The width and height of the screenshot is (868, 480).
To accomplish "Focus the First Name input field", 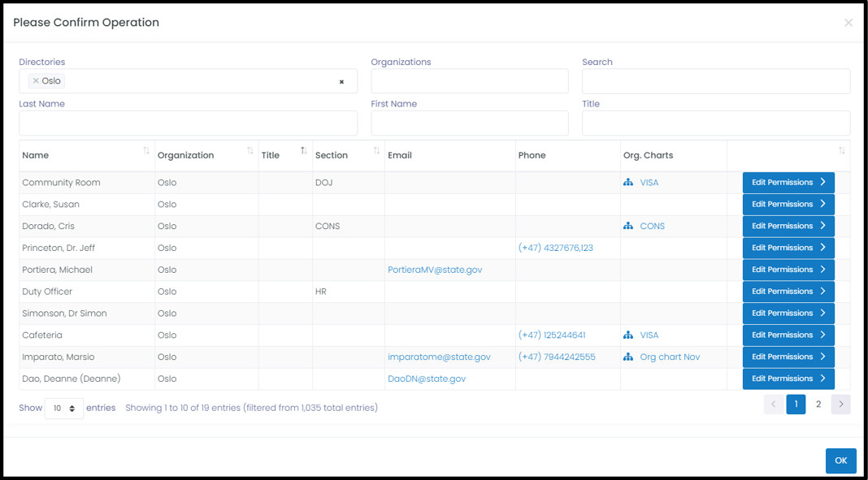I will (470, 123).
